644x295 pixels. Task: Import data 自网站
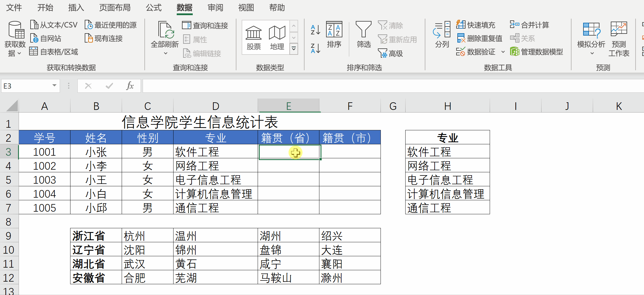[46, 38]
